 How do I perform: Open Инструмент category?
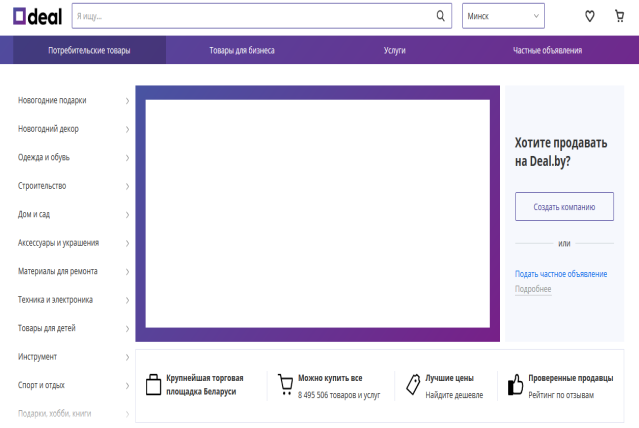pyautogui.click(x=37, y=357)
